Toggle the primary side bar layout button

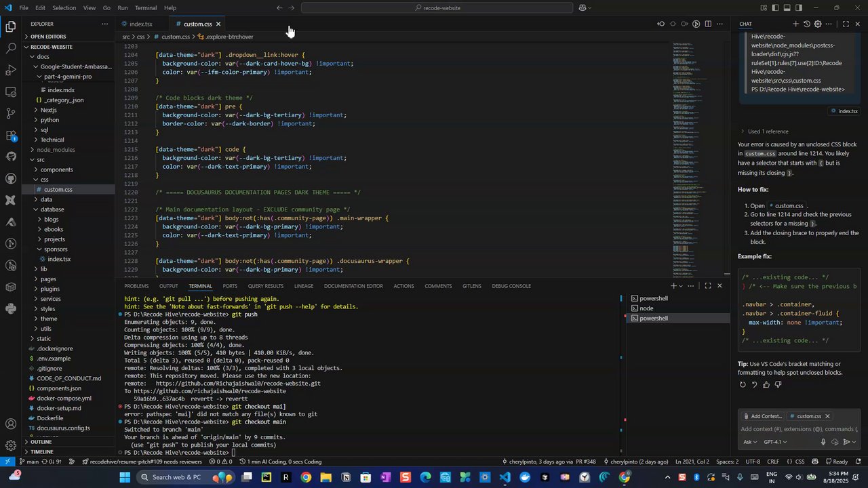pyautogui.click(x=776, y=8)
